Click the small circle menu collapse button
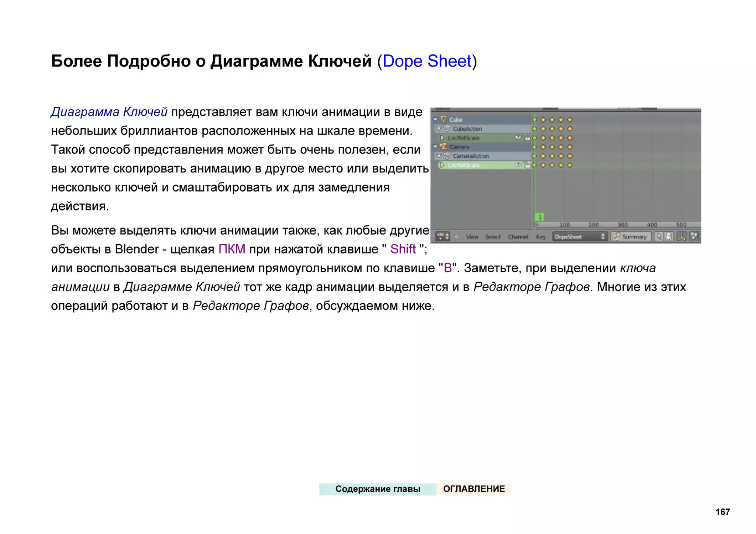756x534 pixels. tap(457, 236)
